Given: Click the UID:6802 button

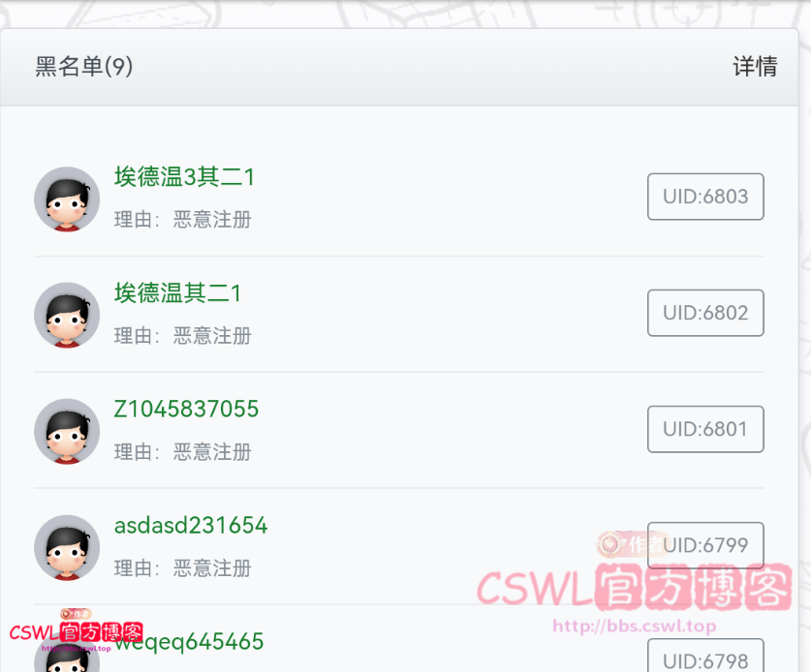Looking at the screenshot, I should point(705,313).
